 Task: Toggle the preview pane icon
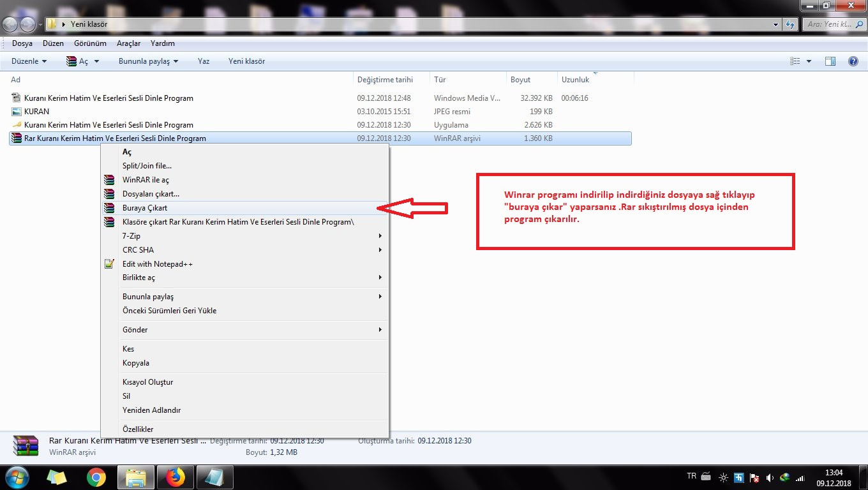pyautogui.click(x=830, y=61)
